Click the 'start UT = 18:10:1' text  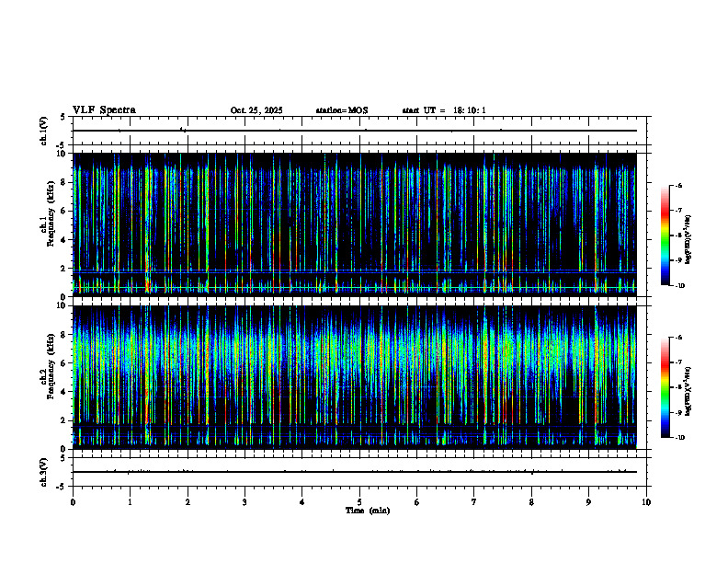tap(444, 110)
